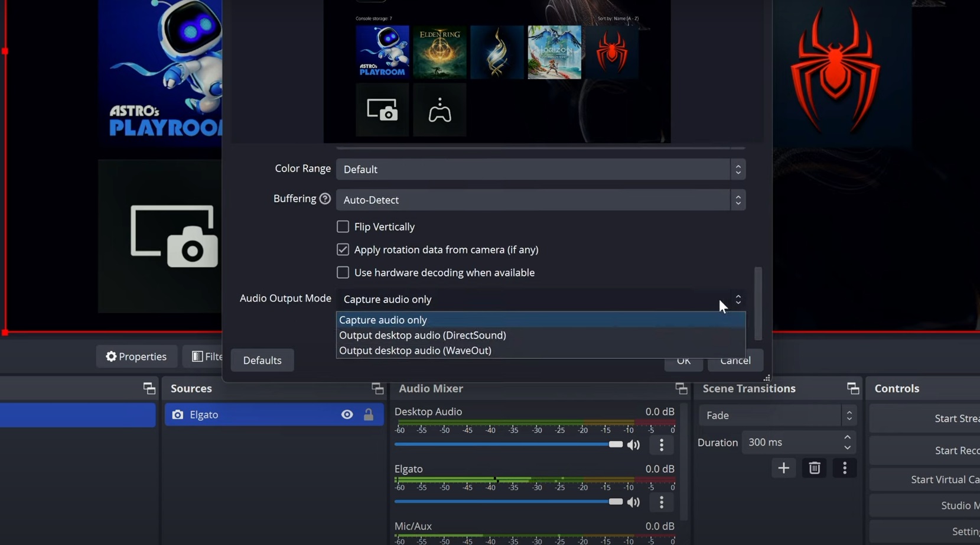Choose Capture audio only option

click(541, 320)
